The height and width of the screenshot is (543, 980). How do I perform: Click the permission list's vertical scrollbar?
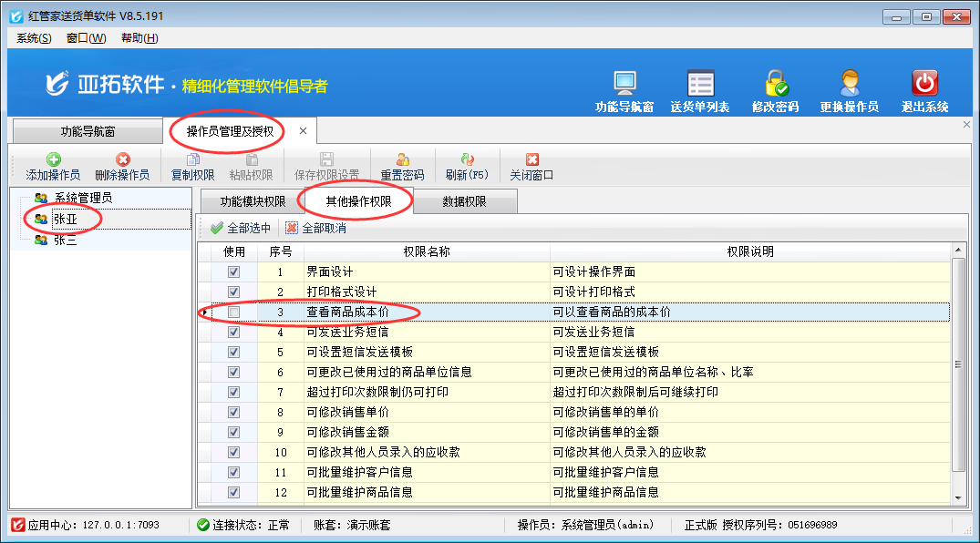tap(957, 364)
